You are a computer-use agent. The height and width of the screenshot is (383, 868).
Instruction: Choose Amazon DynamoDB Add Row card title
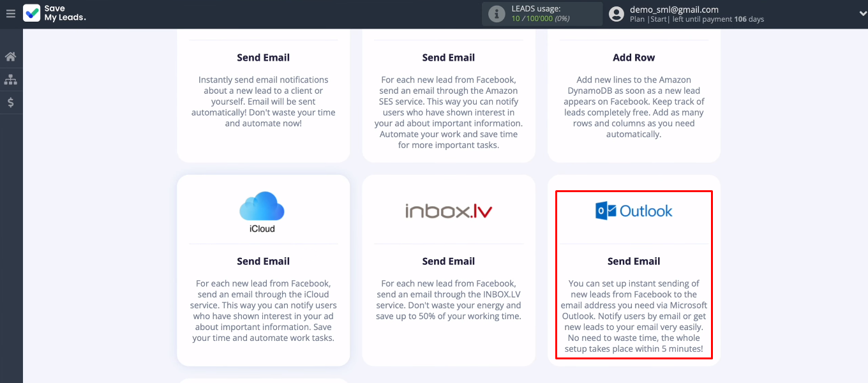tap(634, 57)
